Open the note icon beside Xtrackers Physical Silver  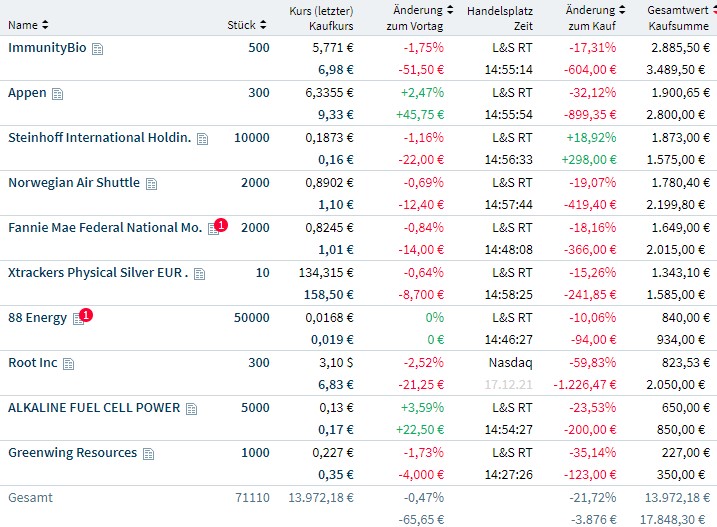[x=200, y=274]
